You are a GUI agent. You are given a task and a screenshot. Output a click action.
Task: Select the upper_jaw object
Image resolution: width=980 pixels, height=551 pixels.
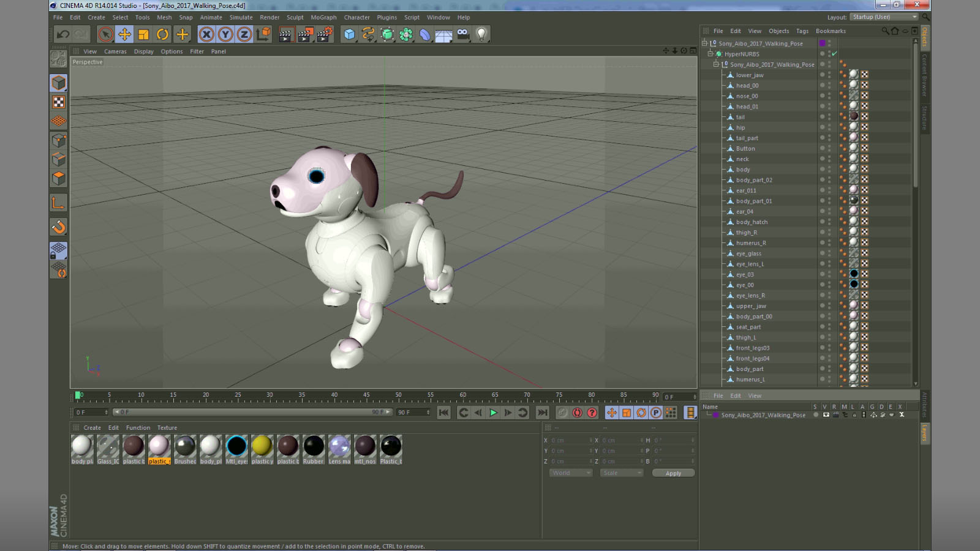(751, 306)
